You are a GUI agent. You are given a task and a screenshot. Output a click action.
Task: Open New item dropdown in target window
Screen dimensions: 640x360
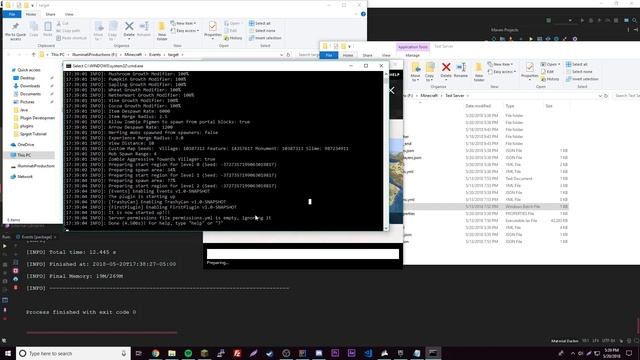click(183, 23)
